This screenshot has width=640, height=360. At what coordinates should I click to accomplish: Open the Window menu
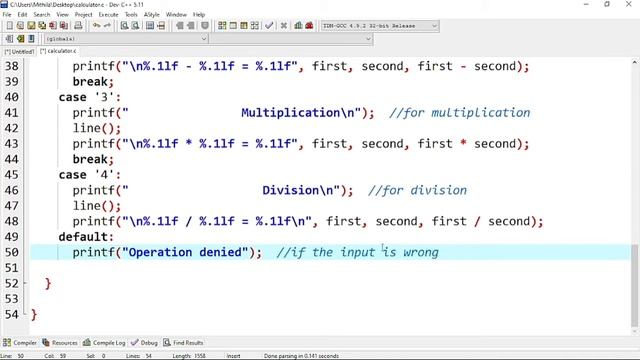coord(176,15)
